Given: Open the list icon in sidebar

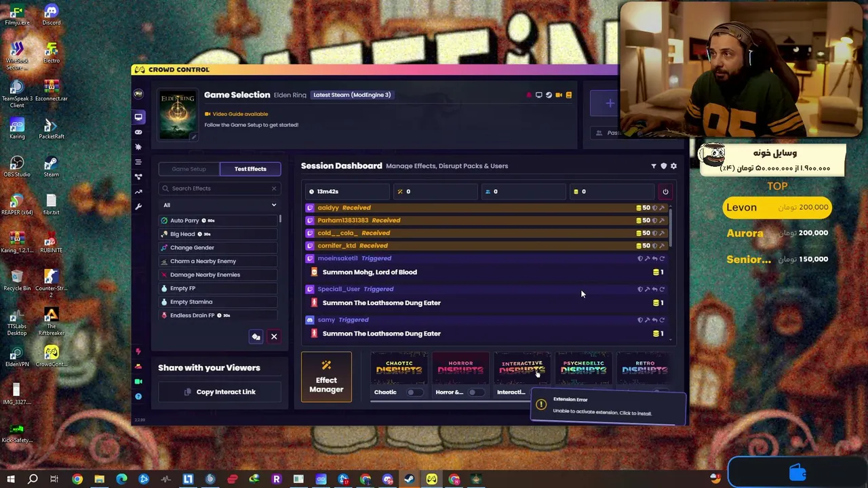Looking at the screenshot, I should pos(138,162).
